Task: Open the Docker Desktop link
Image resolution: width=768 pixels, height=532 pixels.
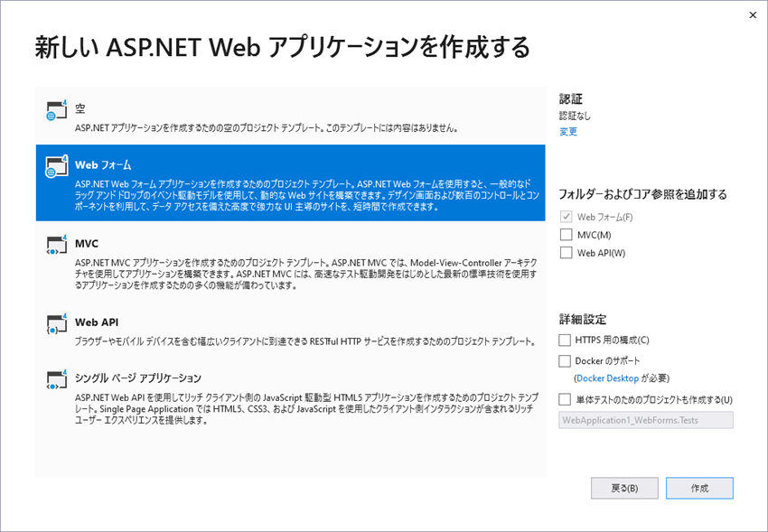Action: pyautogui.click(x=608, y=378)
